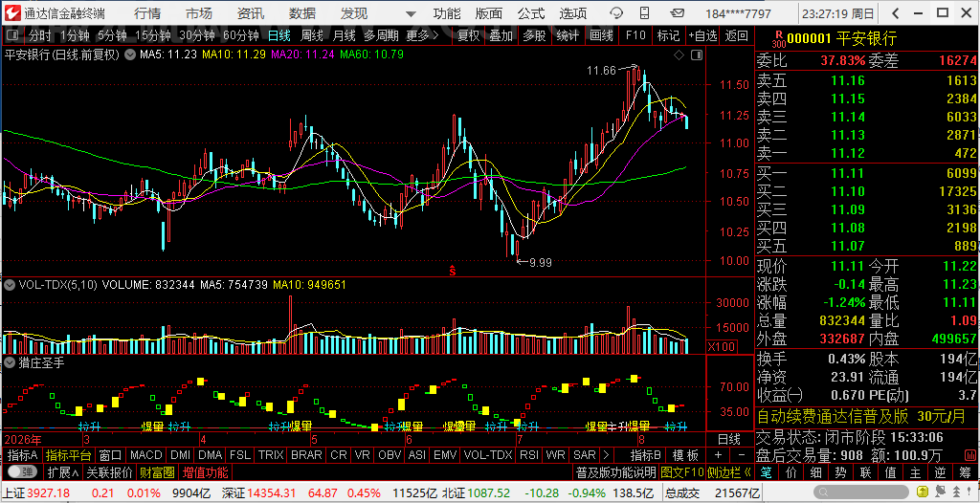Expand the 更多 period options
Image resolution: width=980 pixels, height=503 pixels.
(x=422, y=35)
